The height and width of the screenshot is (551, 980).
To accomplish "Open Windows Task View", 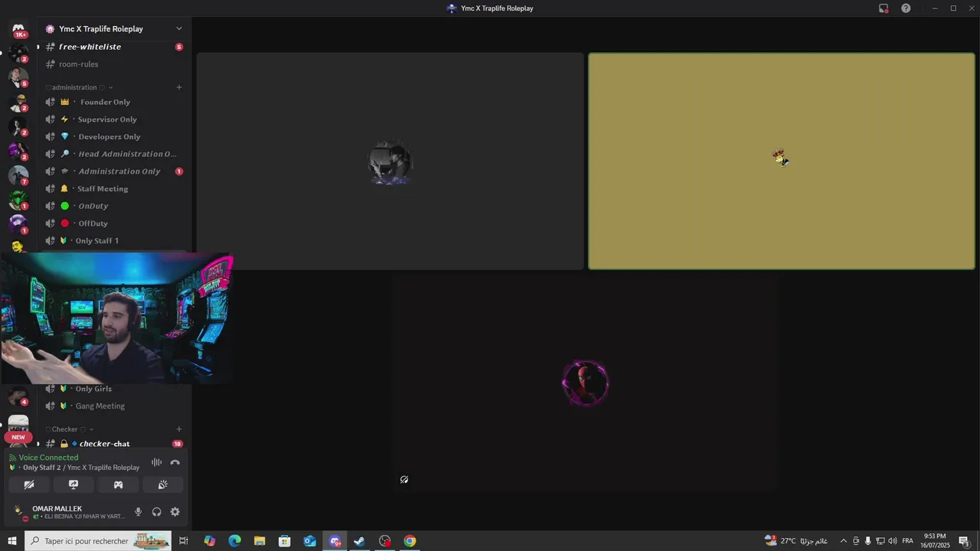I will 184,541.
